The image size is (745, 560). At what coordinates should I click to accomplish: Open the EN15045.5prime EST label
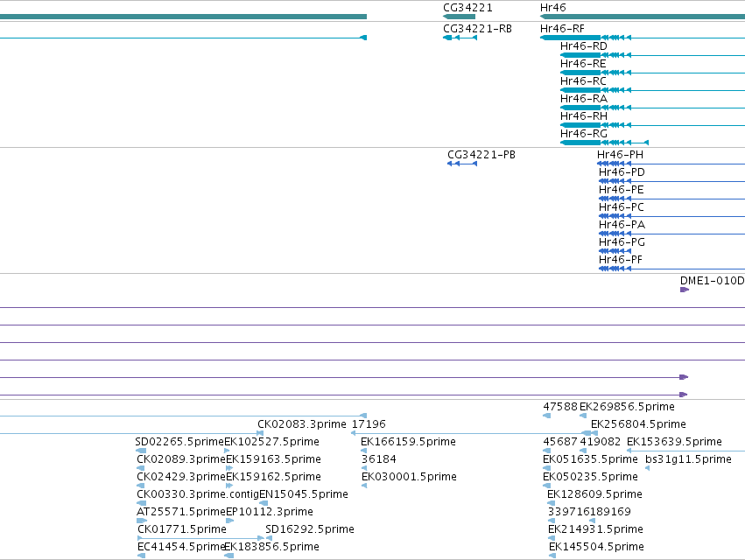[x=304, y=494]
